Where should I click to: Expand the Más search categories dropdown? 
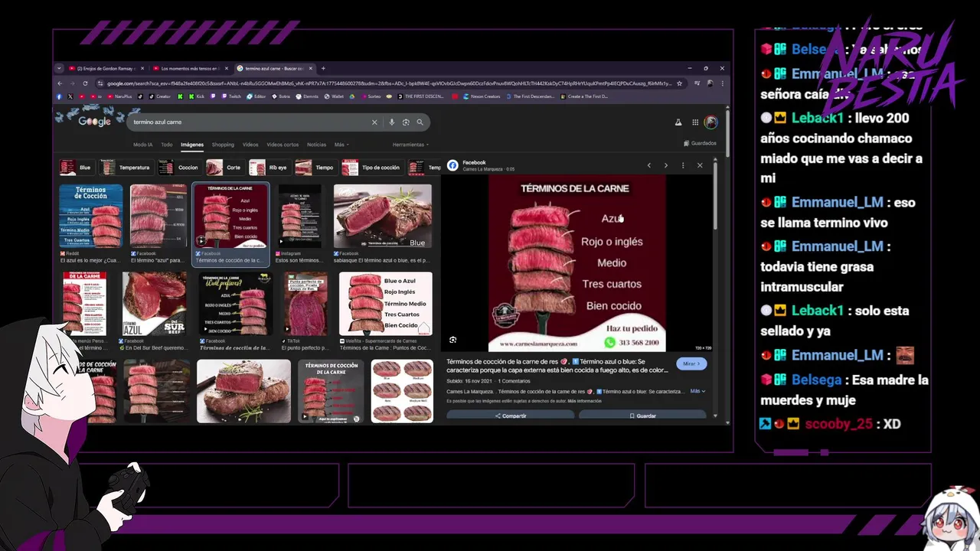(340, 145)
